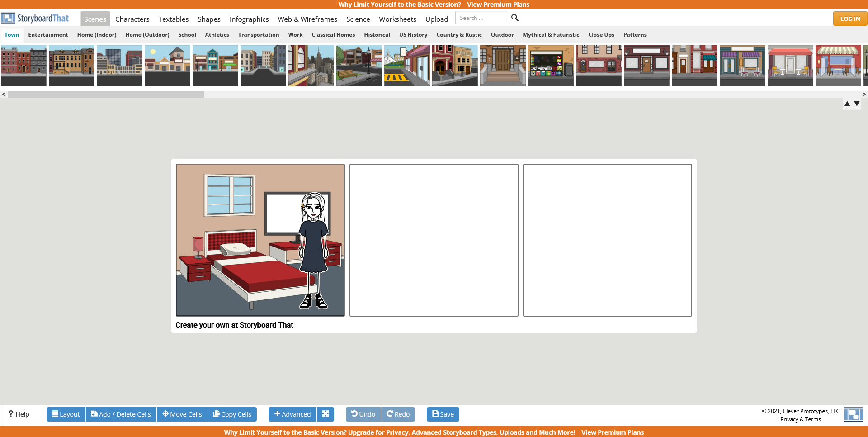Select the US History category
The width and height of the screenshot is (868, 437).
[413, 35]
